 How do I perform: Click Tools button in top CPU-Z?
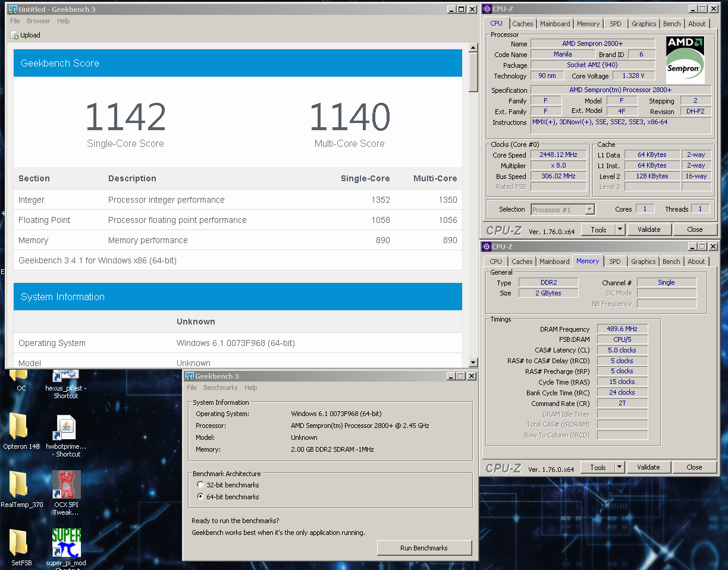point(598,229)
